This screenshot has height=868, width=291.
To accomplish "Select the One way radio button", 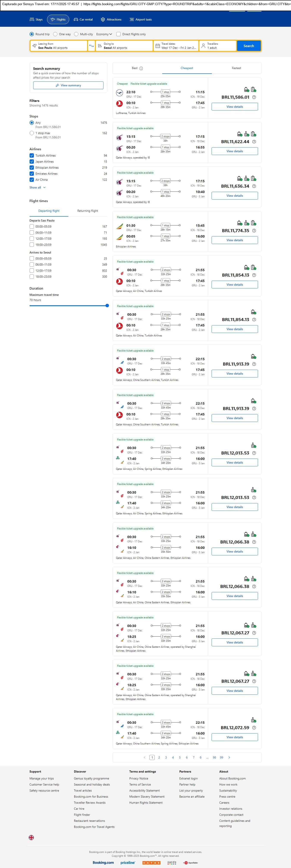I will [55, 34].
